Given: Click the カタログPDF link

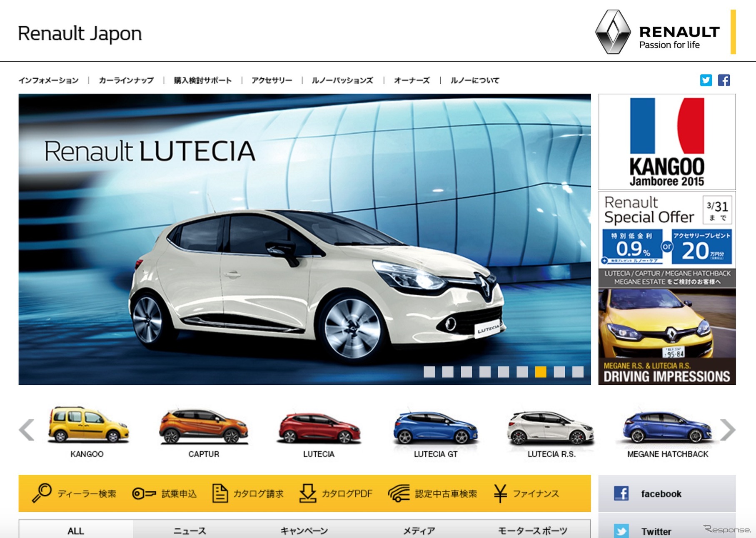Looking at the screenshot, I should click(x=347, y=494).
